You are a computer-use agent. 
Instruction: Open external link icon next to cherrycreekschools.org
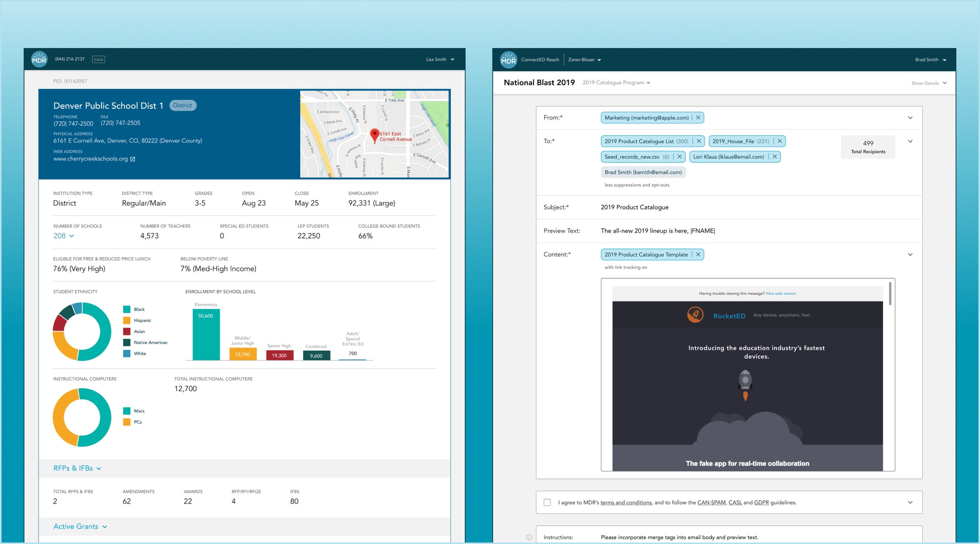point(133,159)
